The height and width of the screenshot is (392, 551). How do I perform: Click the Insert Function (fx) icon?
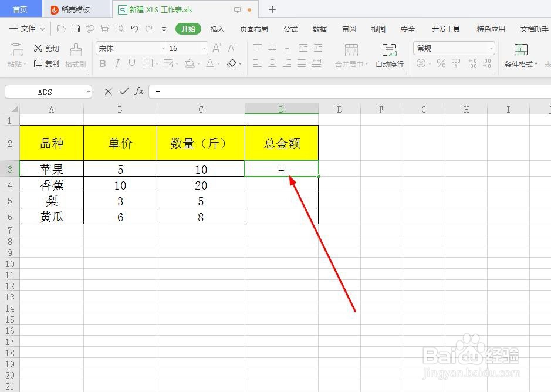click(x=138, y=92)
